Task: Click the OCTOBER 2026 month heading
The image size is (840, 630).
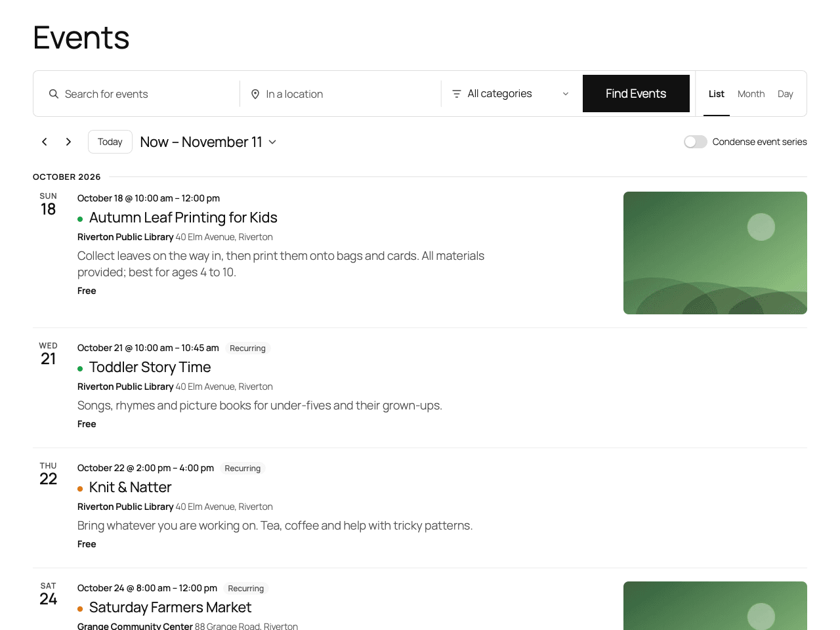Action: tap(67, 177)
